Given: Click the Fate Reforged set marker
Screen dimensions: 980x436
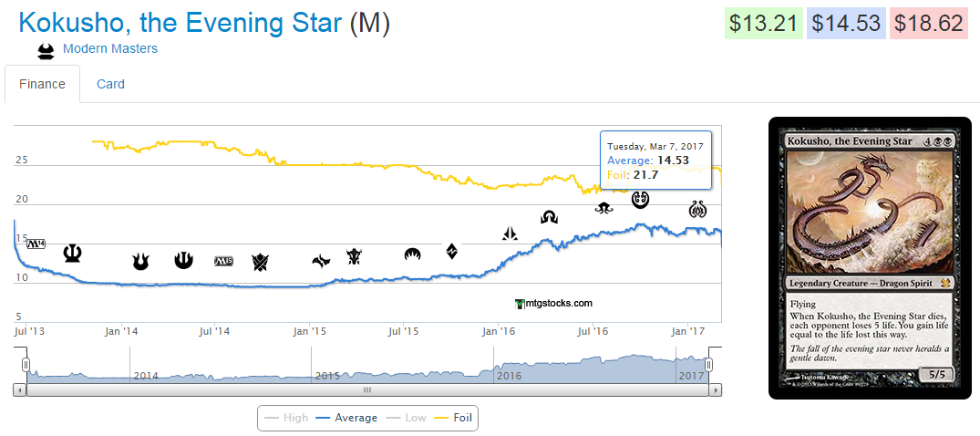Looking at the screenshot, I should pyautogui.click(x=321, y=262).
